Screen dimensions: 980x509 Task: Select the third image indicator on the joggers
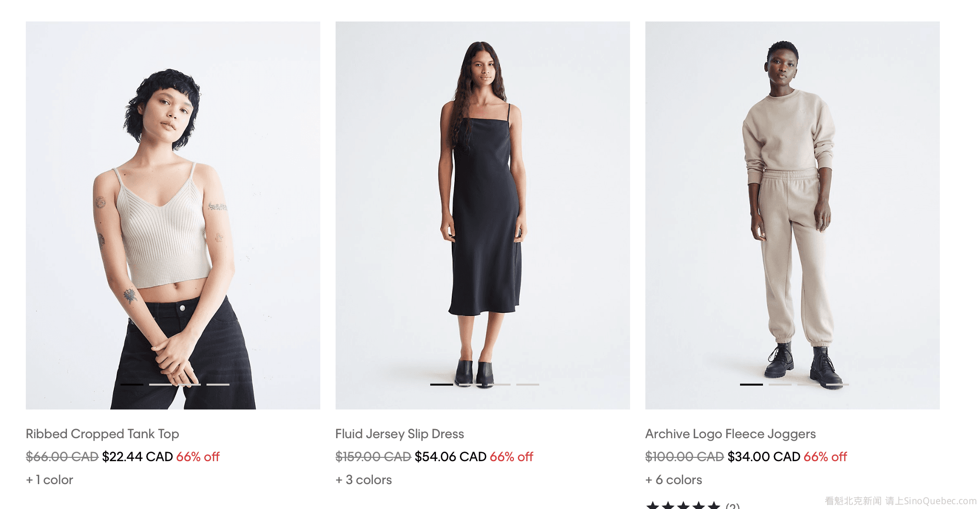tap(809, 384)
